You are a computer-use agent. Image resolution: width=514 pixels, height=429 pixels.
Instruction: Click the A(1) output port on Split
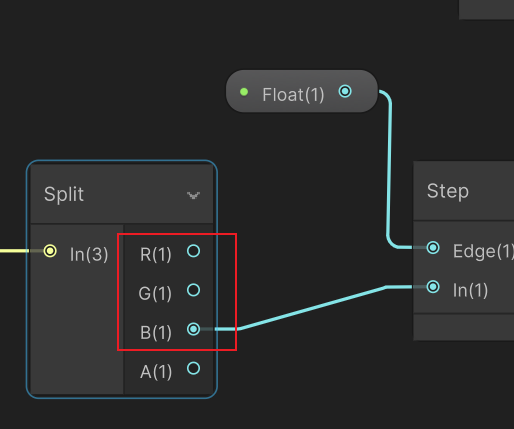(x=193, y=368)
